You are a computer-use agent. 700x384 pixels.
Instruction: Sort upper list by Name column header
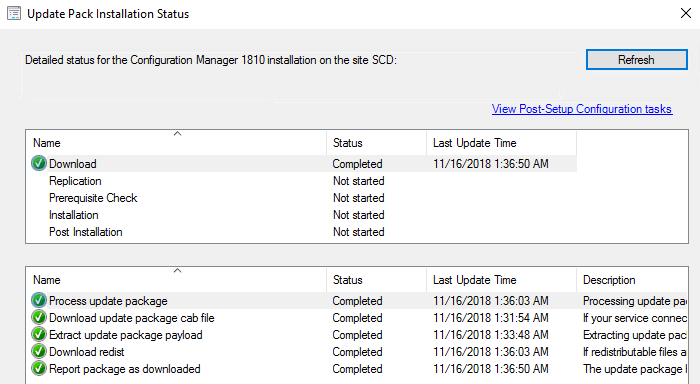(x=176, y=143)
